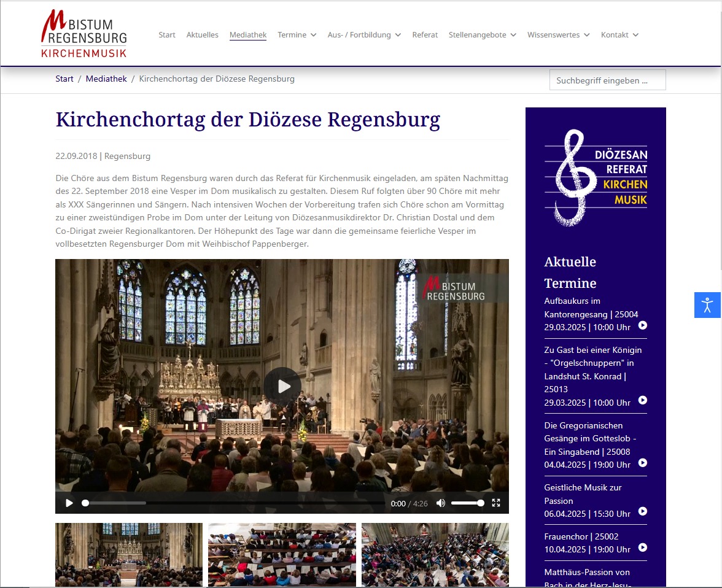Viewport: 722px width, 588px height.
Task: Mute the video using the speaker icon
Action: [441, 503]
